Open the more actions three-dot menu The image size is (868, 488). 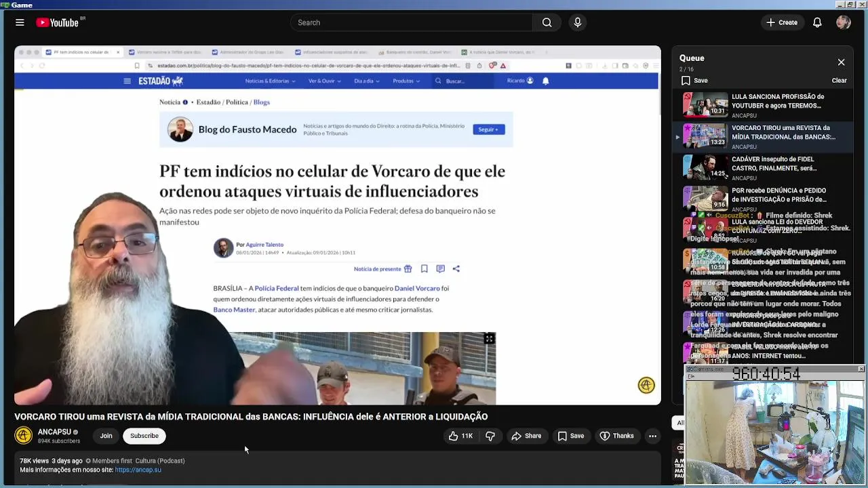652,436
